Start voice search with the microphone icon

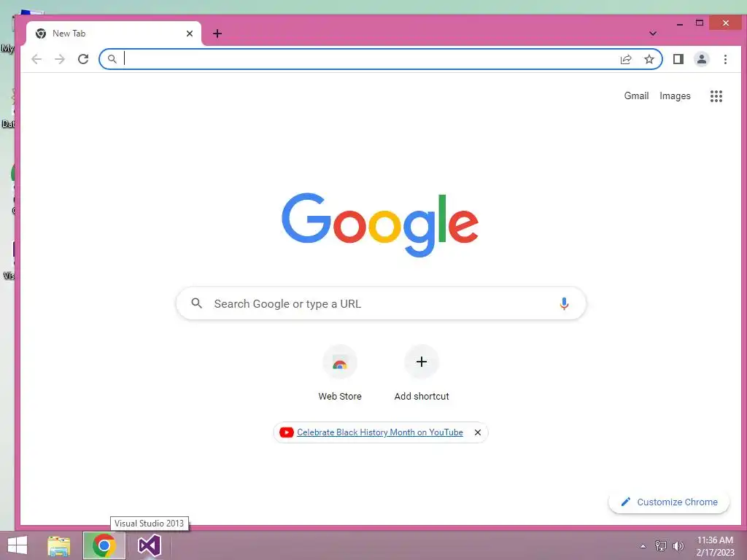(x=564, y=303)
